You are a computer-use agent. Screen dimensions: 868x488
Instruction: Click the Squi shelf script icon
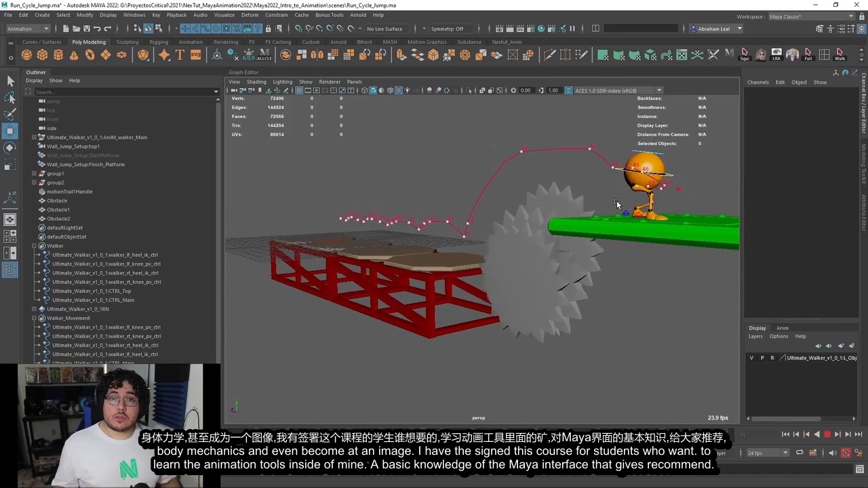(x=745, y=55)
